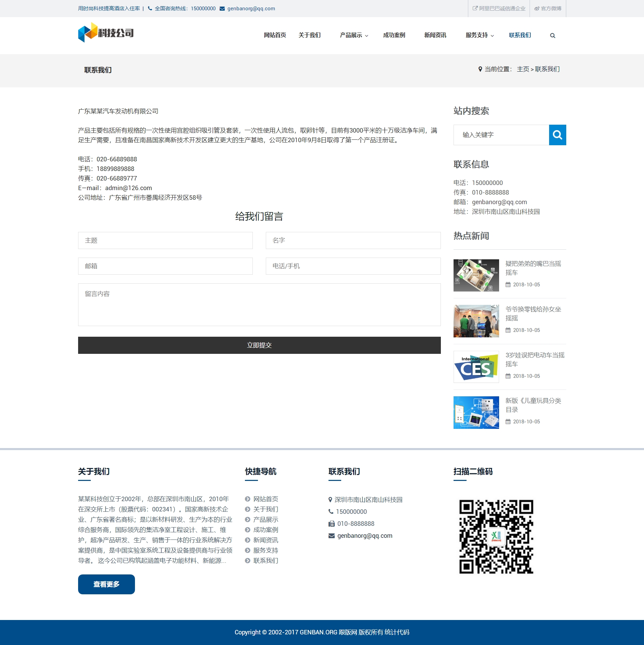Click the 查看更多 button in footer
The width and height of the screenshot is (644, 645).
click(106, 584)
